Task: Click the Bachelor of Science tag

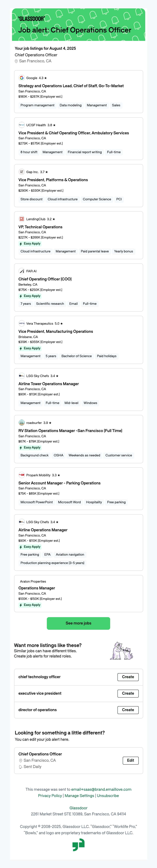Action: click(x=77, y=356)
